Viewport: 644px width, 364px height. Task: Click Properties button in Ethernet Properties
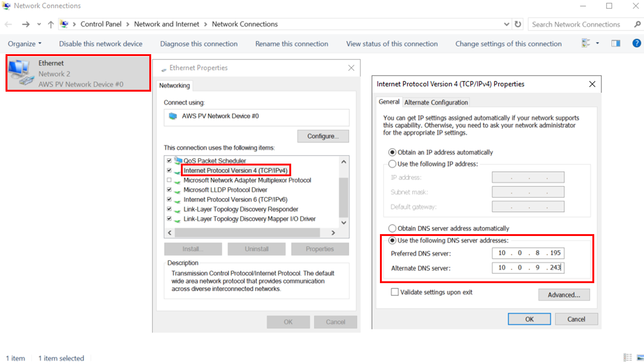coord(320,249)
